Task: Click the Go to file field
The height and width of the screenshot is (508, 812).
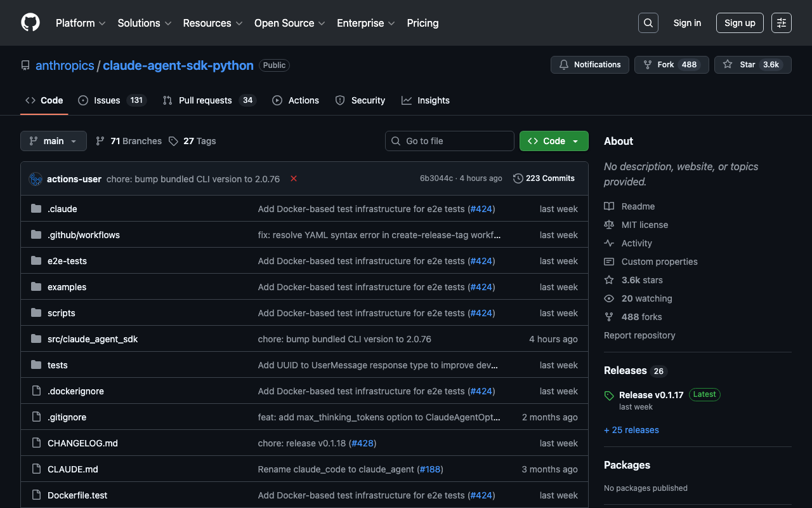Action: tap(449, 141)
